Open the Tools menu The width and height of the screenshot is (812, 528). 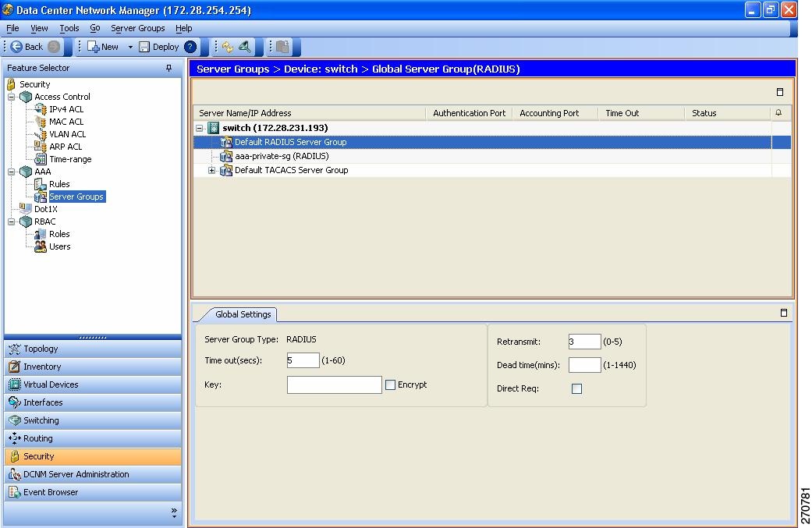coord(69,28)
